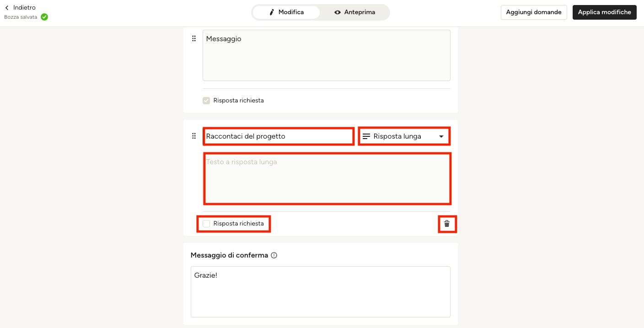Click the info icon beside Messaggio di conferma
The height and width of the screenshot is (328, 644).
(274, 255)
